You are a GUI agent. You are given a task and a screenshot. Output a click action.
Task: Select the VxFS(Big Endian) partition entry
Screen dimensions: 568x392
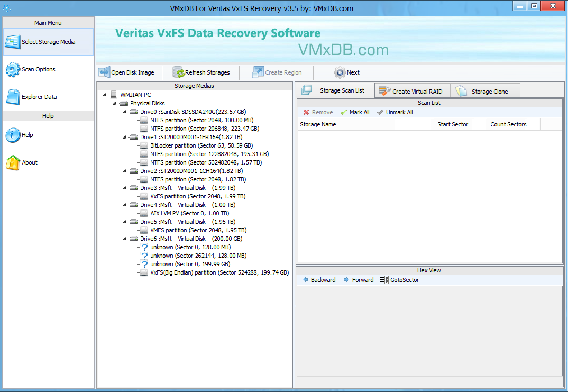219,272
